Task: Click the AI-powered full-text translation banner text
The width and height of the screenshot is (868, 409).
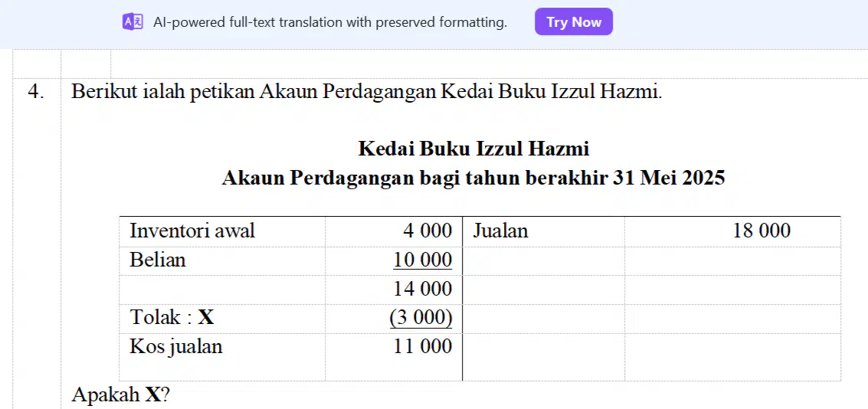Action: click(330, 23)
